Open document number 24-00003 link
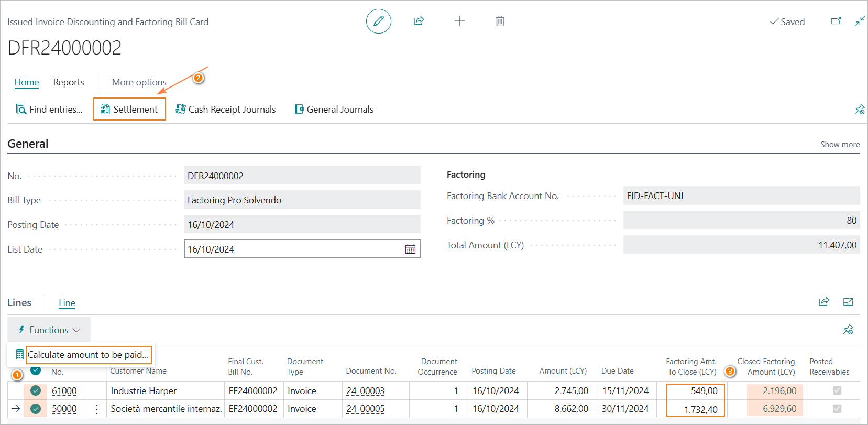Viewport: 868px width, 425px height. (x=365, y=391)
